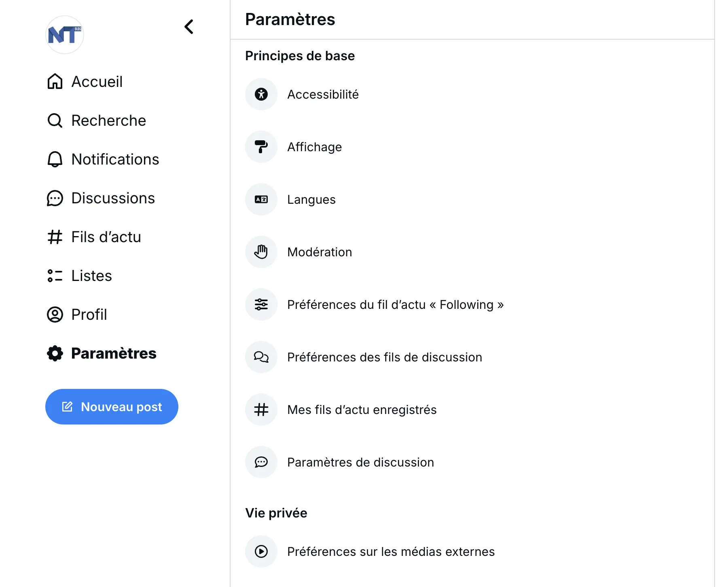728x587 pixels.
Task: Open Notifications bell icon
Action: click(x=55, y=159)
